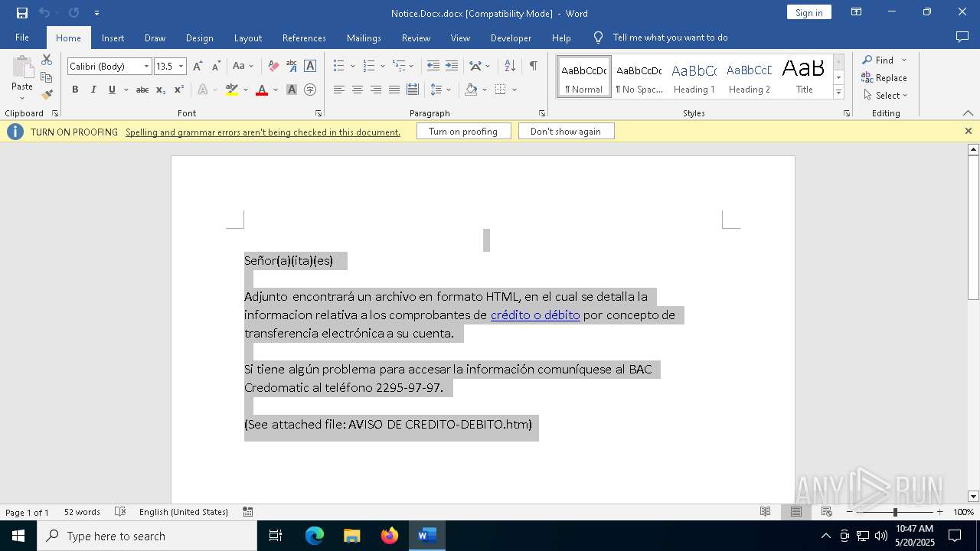
Task: Click the paragraph Shading bucket icon
Action: [x=472, y=90]
